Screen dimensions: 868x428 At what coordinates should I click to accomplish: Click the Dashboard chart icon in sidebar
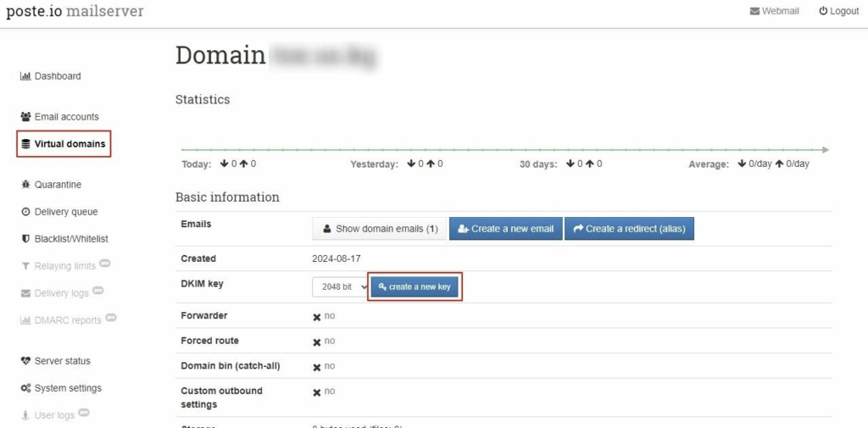(x=25, y=76)
